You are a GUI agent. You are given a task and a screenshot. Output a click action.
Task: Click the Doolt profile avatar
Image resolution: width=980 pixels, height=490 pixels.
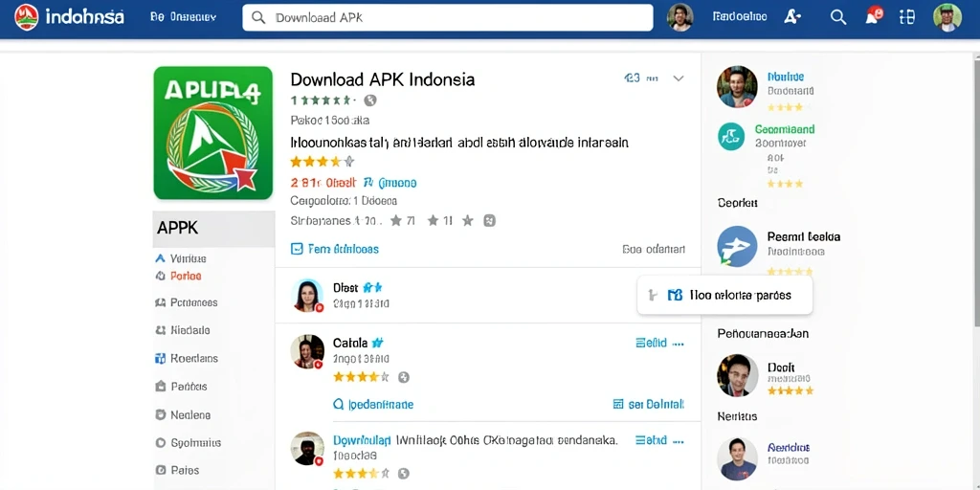[x=738, y=375]
